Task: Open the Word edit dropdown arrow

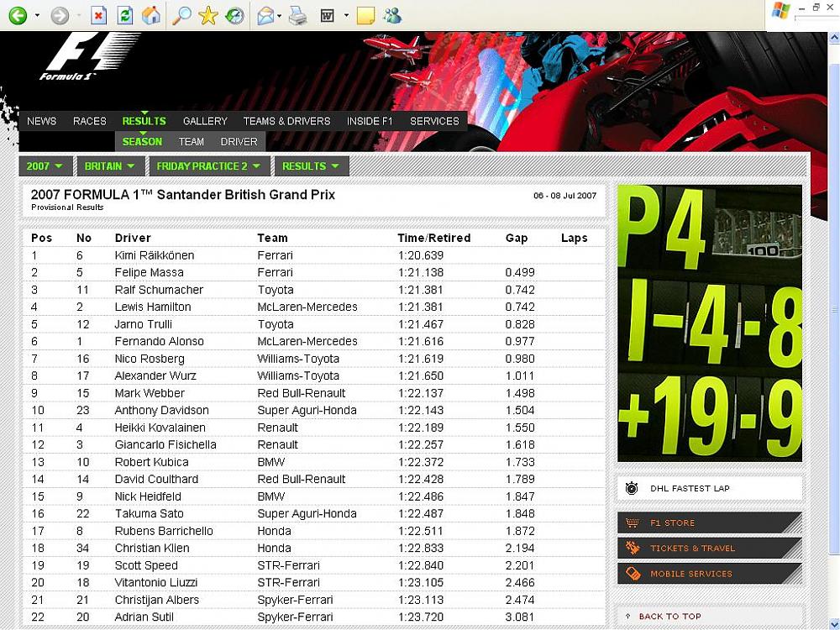Action: (346, 15)
